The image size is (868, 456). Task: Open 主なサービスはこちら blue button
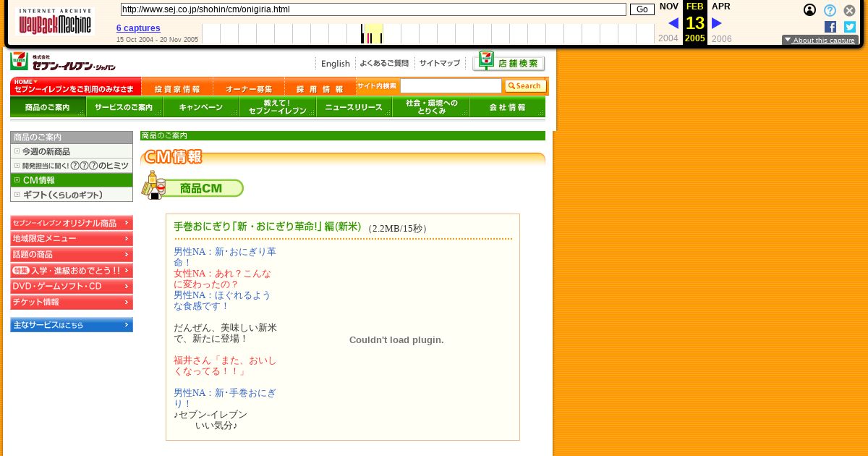tap(72, 325)
